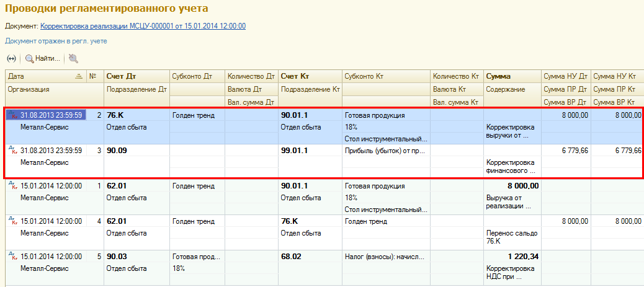Select the 76.К debit account cell
Image resolution: width=644 pixels, height=287 pixels.
[x=136, y=115]
